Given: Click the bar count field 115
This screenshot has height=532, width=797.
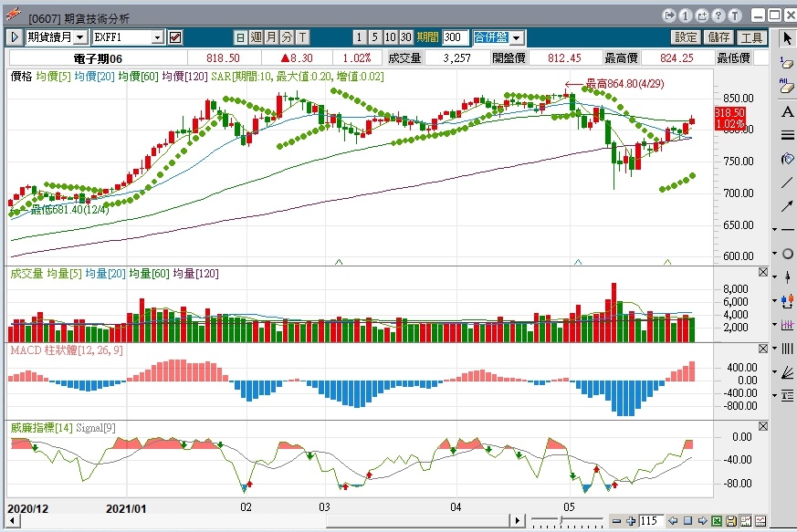Looking at the screenshot, I should click(651, 521).
